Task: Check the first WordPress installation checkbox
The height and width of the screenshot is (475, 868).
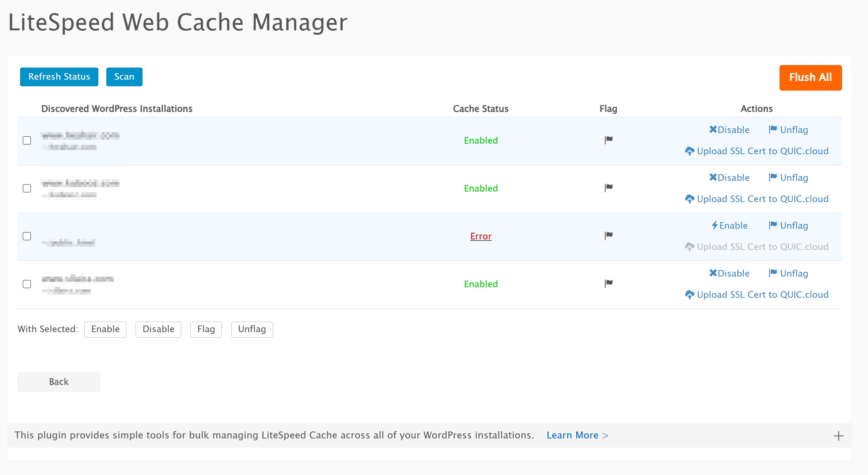Action: coord(27,140)
